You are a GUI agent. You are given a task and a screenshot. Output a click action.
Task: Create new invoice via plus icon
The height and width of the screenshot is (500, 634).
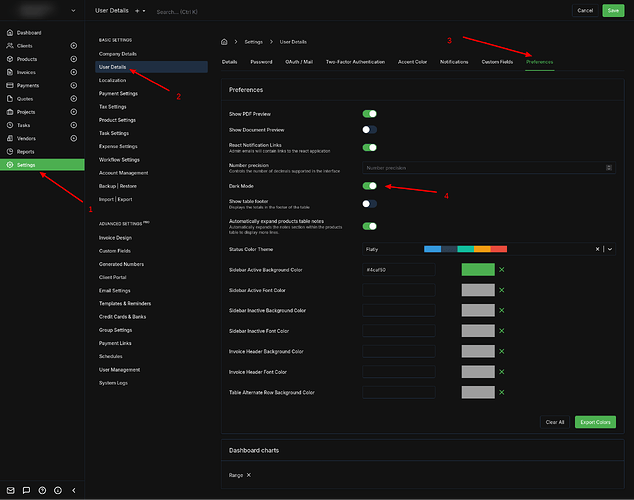pyautogui.click(x=74, y=72)
